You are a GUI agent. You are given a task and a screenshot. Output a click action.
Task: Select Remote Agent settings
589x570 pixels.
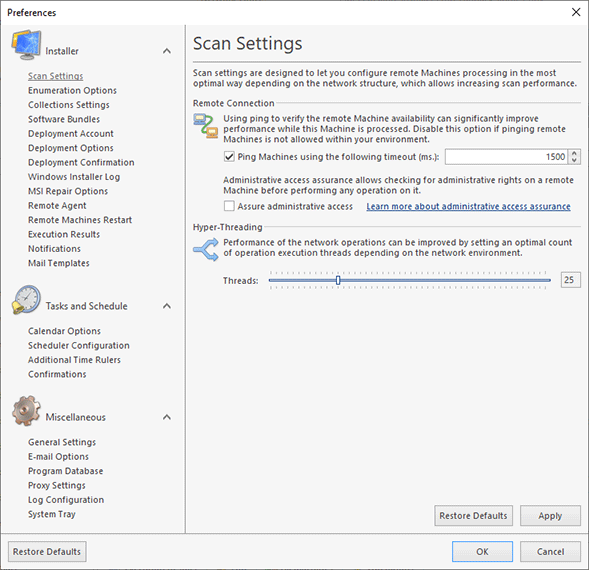coord(57,206)
